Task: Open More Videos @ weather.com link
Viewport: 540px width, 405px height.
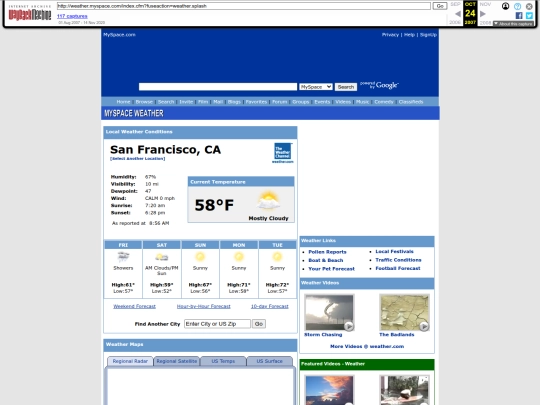Action: coord(367,346)
